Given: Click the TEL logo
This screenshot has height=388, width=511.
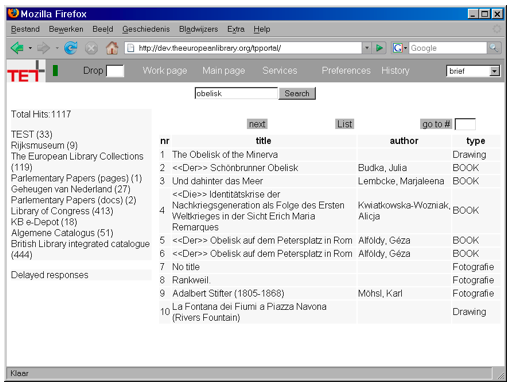Looking at the screenshot, I should 26,71.
